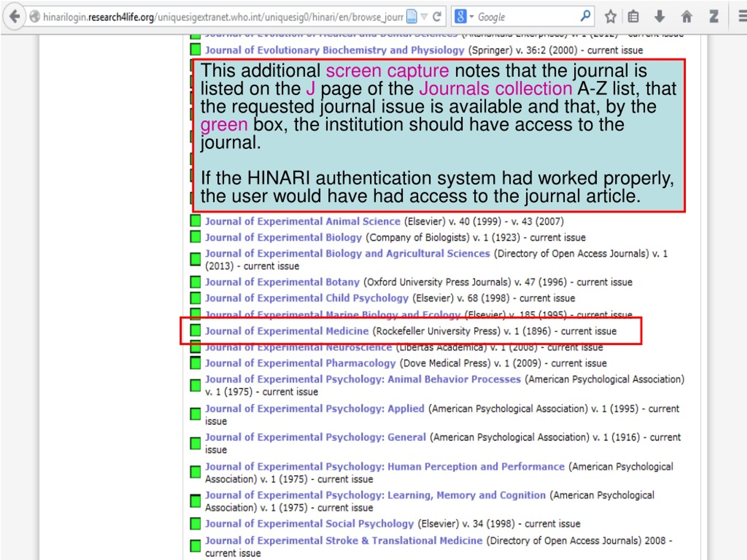
Task: Open Journal of Experimental Psychology: Human Perception and Performance
Action: [385, 467]
